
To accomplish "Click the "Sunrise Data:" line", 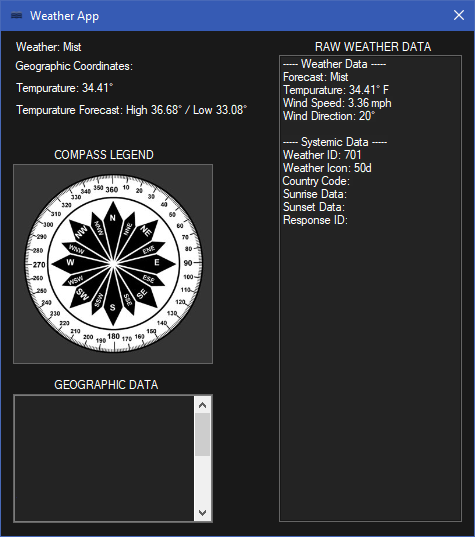I will pos(315,194).
